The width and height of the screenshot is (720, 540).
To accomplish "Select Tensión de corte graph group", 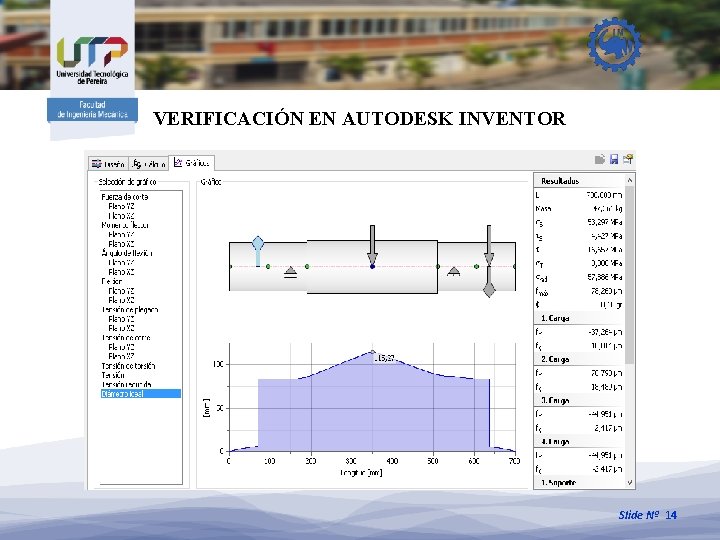I will pyautogui.click(x=126, y=338).
